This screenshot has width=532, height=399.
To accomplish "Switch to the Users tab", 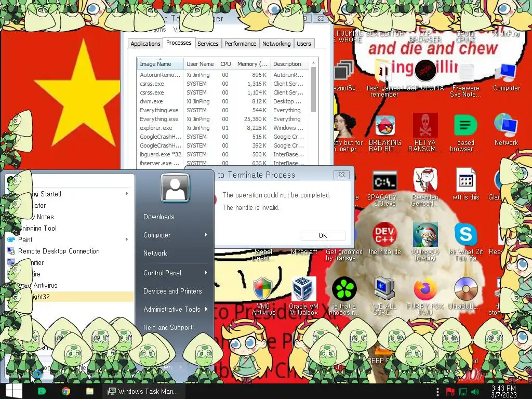I will [x=303, y=44].
